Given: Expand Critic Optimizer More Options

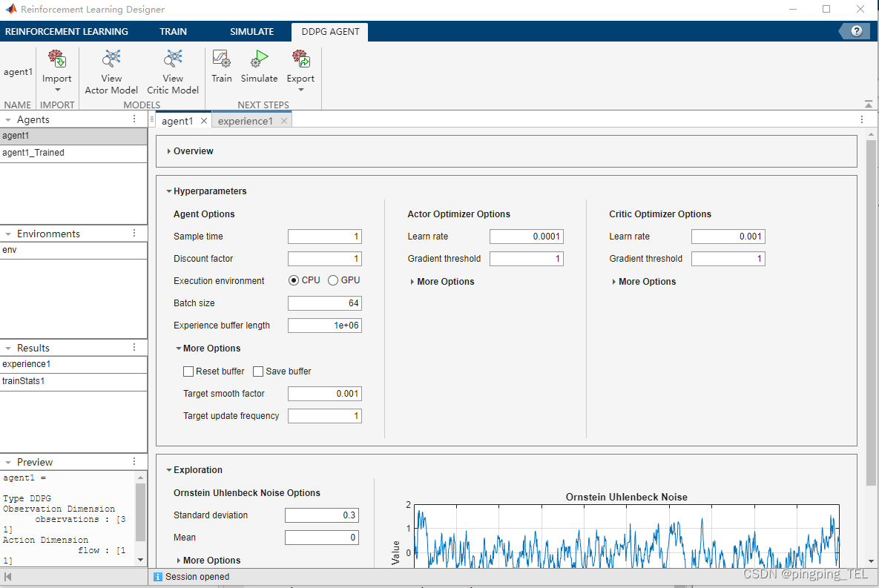Looking at the screenshot, I should click(x=614, y=282).
